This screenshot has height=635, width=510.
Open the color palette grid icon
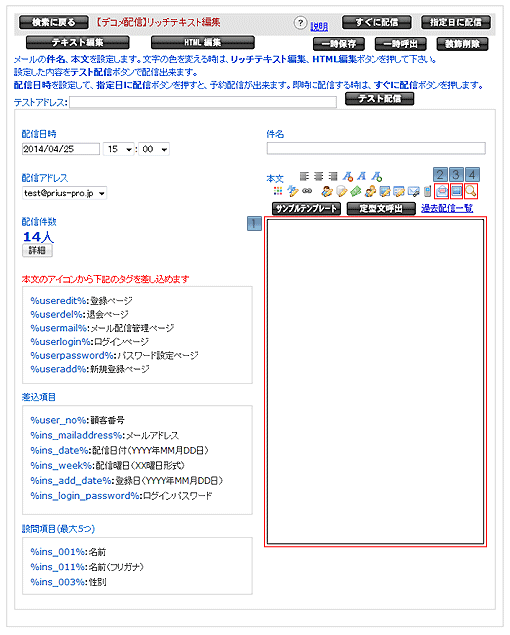click(278, 191)
